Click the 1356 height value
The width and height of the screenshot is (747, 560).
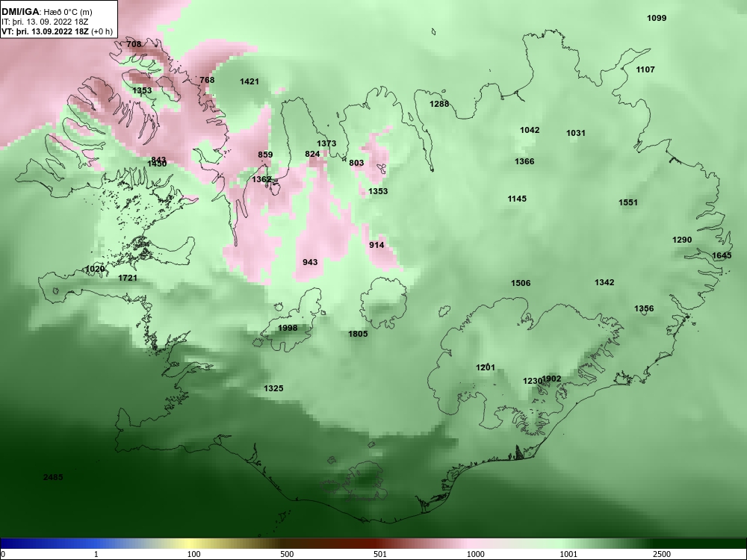point(644,308)
